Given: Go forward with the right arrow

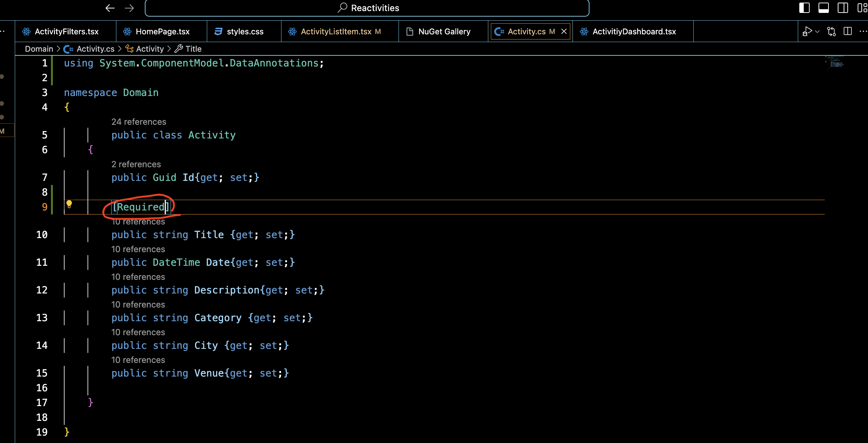Looking at the screenshot, I should click(129, 8).
